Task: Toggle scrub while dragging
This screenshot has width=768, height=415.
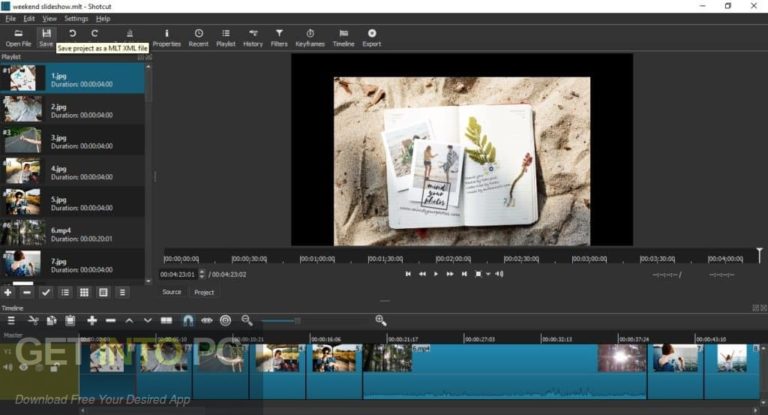Action: click(x=207, y=320)
